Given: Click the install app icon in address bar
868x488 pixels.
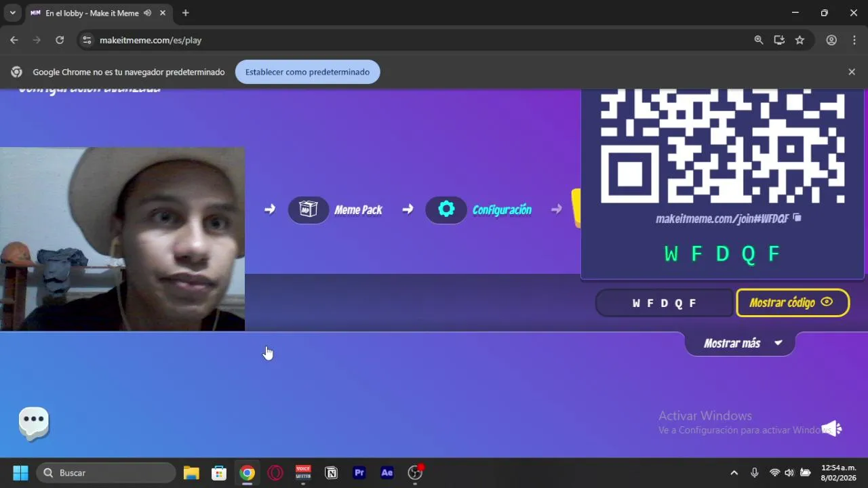Looking at the screenshot, I should (x=779, y=40).
